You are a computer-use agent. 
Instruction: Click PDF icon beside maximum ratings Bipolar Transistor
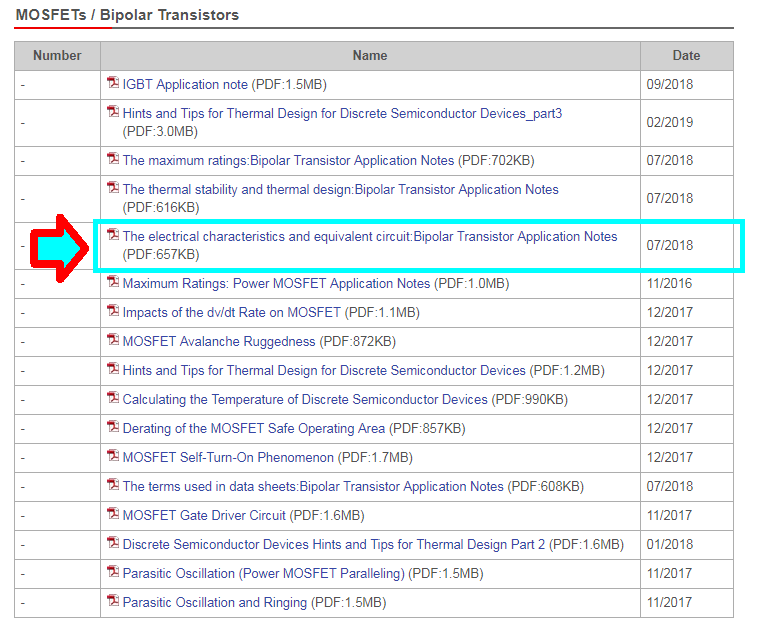coord(113,158)
